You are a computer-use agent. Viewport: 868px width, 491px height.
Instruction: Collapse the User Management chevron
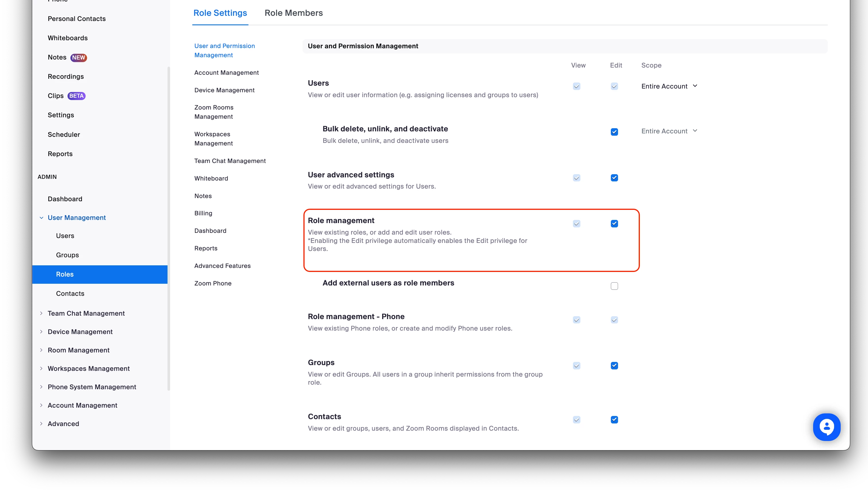[41, 218]
